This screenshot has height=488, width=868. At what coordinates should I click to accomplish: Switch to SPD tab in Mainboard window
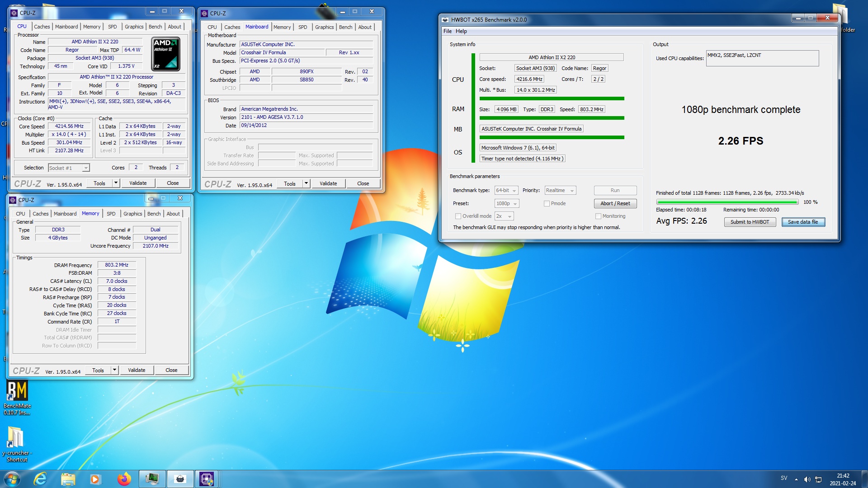tap(303, 27)
